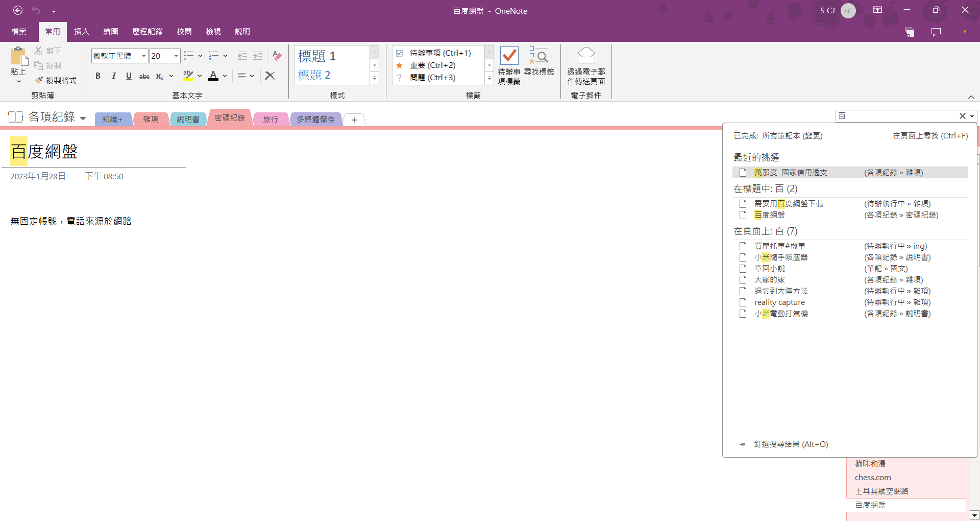The image size is (980, 521).
Task: Click the account avatar SC
Action: click(x=848, y=11)
